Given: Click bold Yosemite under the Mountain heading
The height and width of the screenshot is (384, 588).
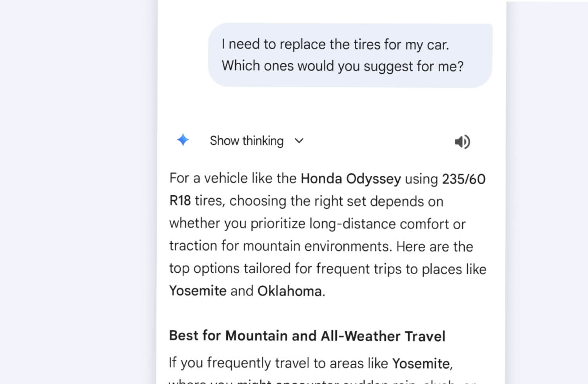Looking at the screenshot, I should 421,364.
